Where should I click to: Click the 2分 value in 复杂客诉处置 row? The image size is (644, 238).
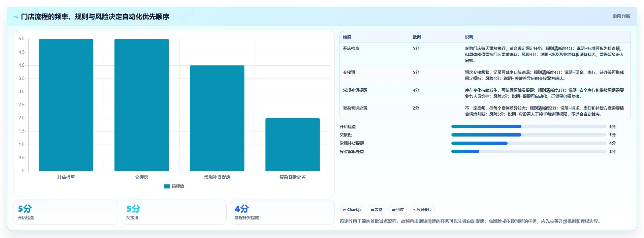[416, 108]
